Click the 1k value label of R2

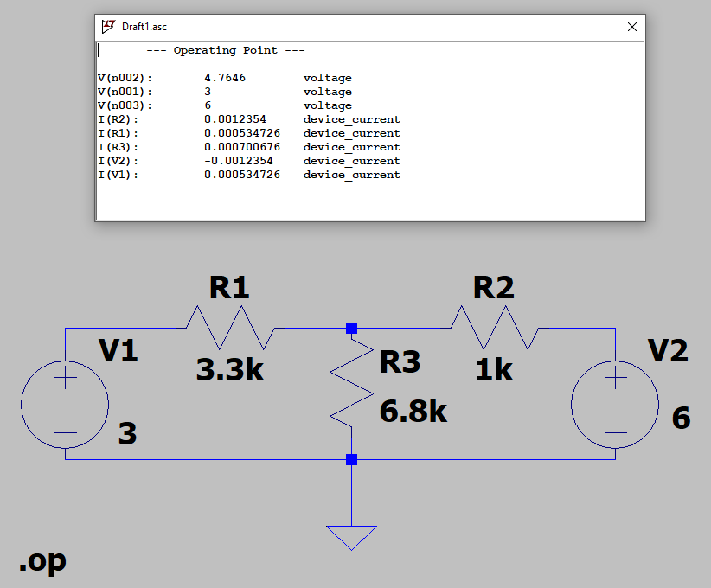click(x=494, y=370)
